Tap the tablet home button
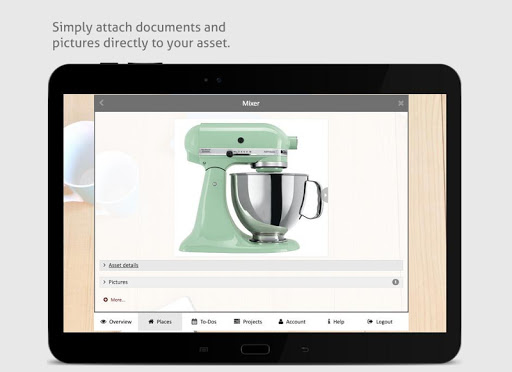The image size is (512, 372). point(255,349)
